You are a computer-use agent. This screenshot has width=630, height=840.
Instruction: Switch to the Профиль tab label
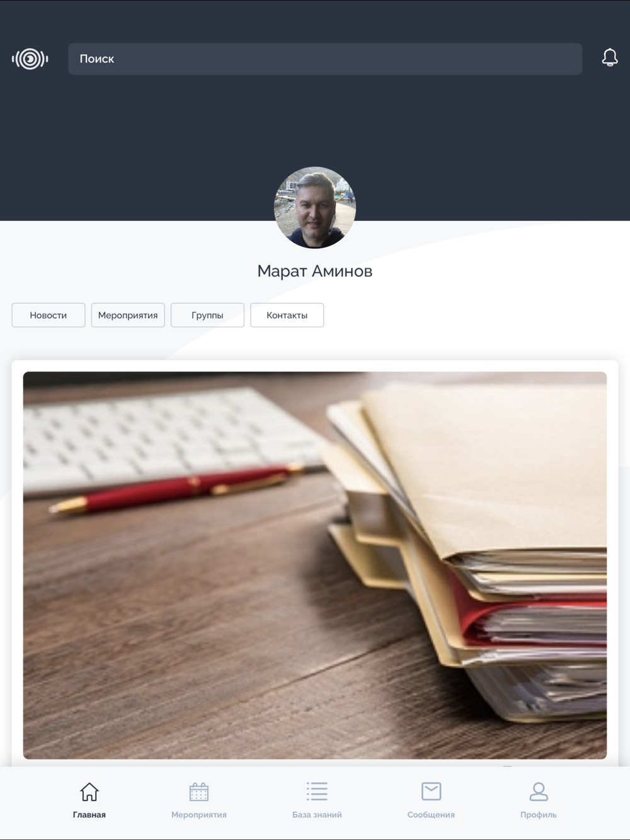tap(539, 815)
